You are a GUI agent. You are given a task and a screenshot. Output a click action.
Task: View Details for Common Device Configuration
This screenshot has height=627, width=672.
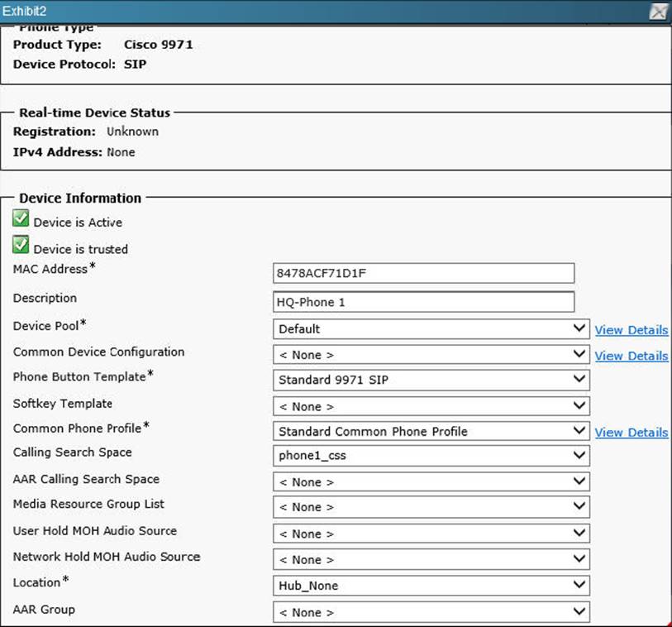[x=631, y=356]
